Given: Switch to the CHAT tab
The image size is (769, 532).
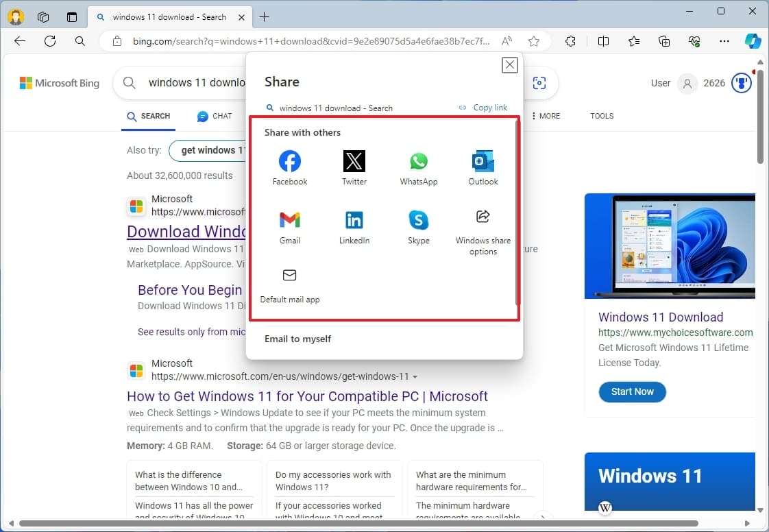Looking at the screenshot, I should [x=215, y=116].
